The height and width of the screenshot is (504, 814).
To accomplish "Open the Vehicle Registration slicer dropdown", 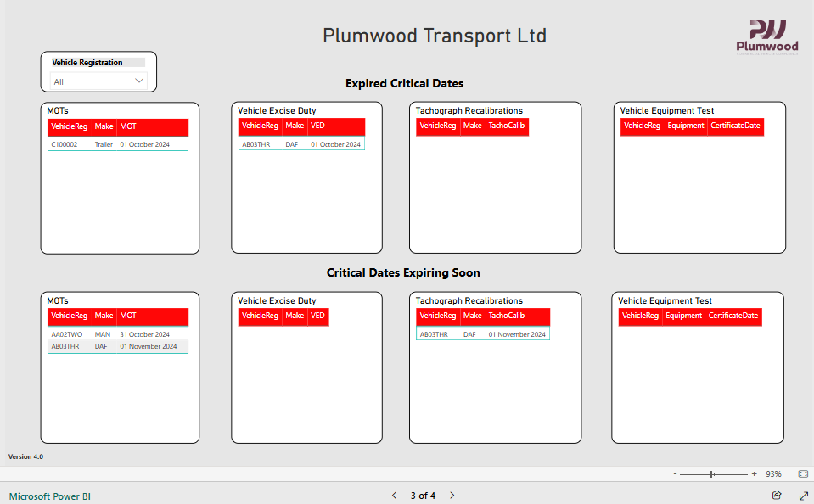I will coord(98,81).
